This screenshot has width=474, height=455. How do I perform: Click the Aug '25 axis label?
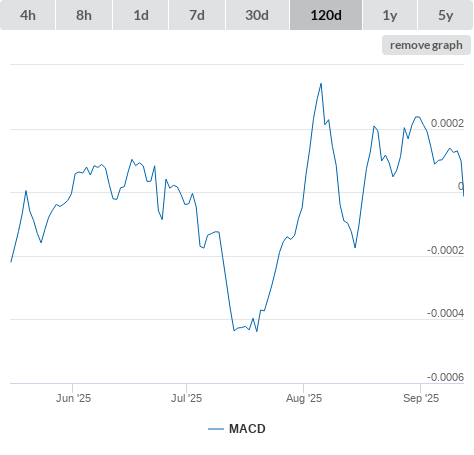[304, 398]
